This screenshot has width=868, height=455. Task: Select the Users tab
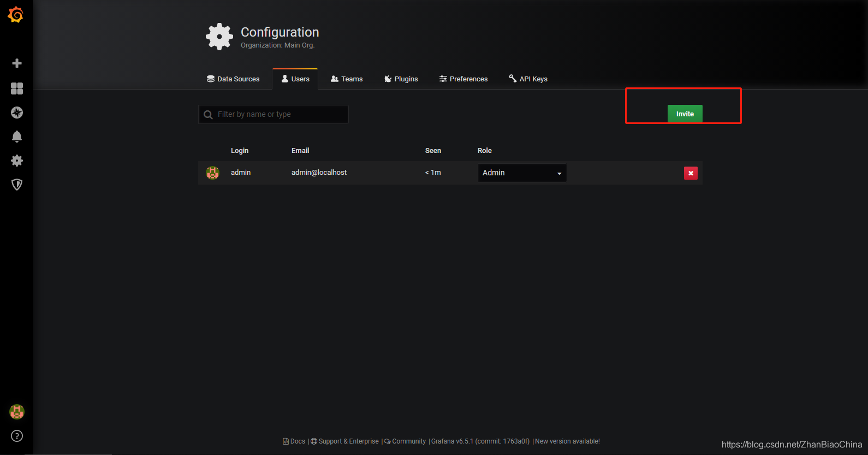(x=295, y=79)
